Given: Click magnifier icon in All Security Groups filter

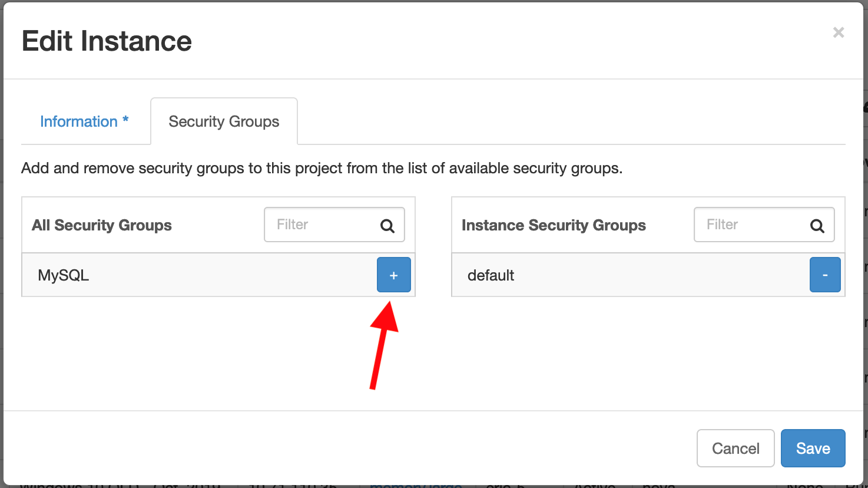Looking at the screenshot, I should pos(387,226).
